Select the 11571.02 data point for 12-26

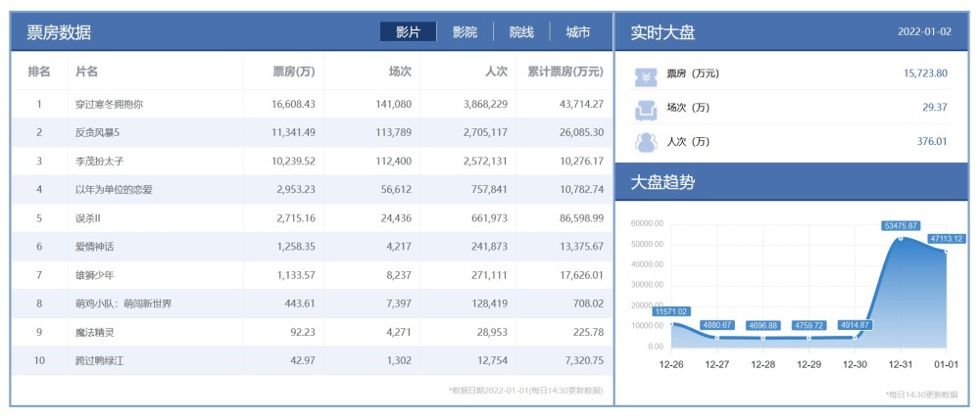[x=672, y=324]
